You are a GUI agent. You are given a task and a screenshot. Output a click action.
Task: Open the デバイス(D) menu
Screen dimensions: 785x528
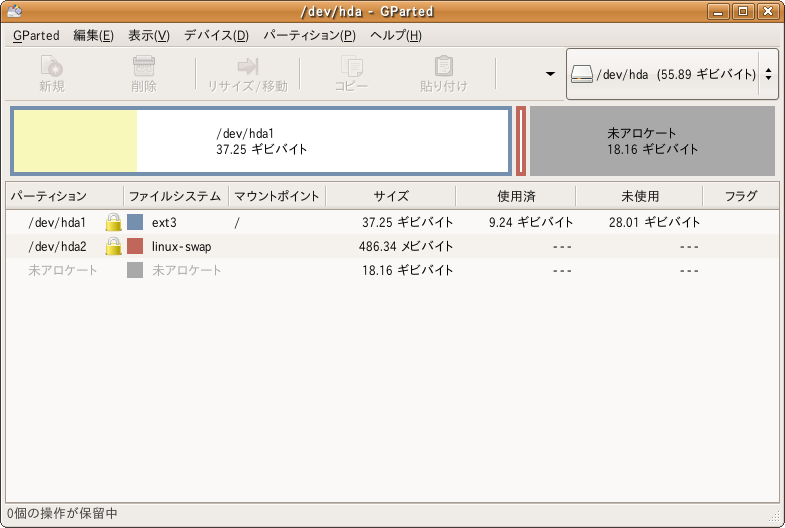(x=216, y=35)
